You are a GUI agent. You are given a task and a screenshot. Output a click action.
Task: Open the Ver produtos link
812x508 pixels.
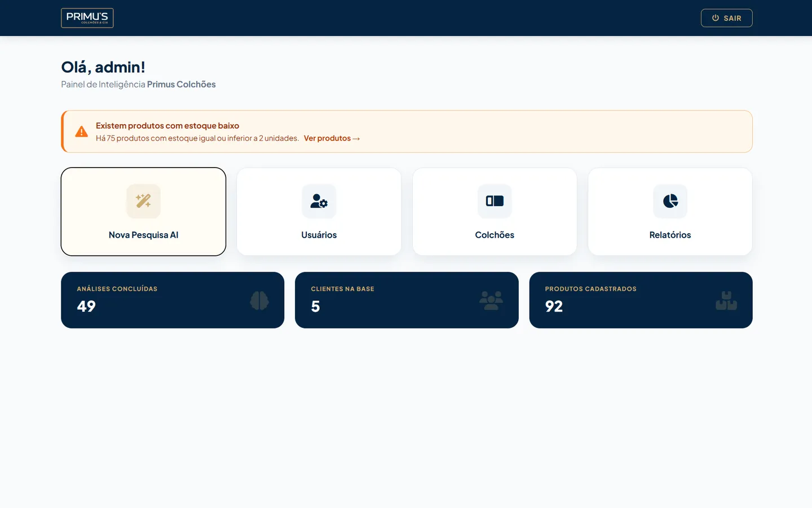click(x=332, y=138)
